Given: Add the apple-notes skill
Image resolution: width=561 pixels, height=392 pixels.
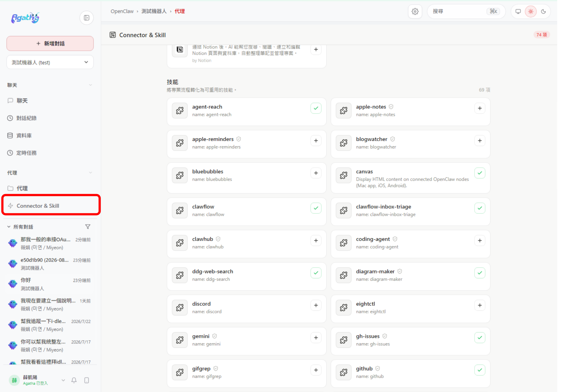Looking at the screenshot, I should 480,108.
